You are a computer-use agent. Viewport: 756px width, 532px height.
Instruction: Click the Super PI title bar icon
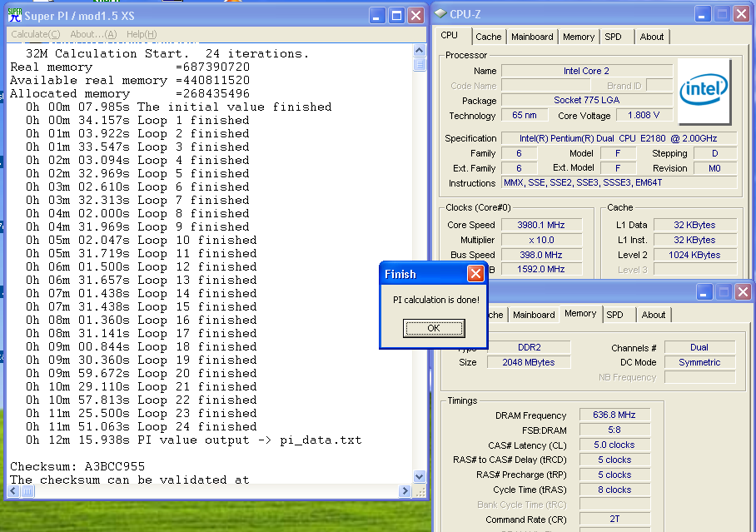pyautogui.click(x=15, y=16)
